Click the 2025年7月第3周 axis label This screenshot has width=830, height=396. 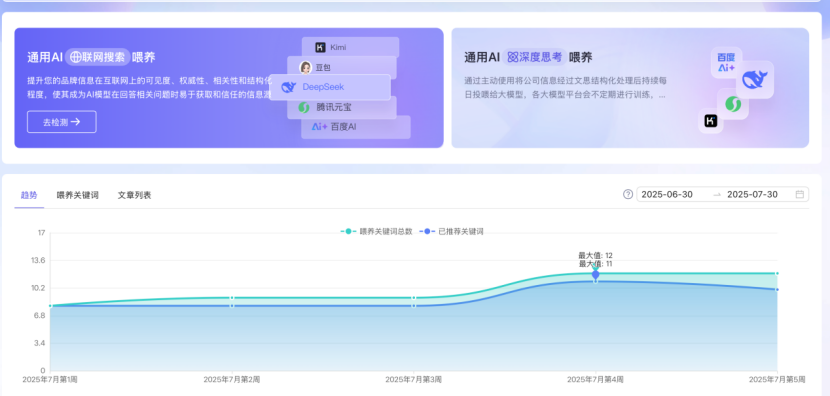(x=413, y=380)
